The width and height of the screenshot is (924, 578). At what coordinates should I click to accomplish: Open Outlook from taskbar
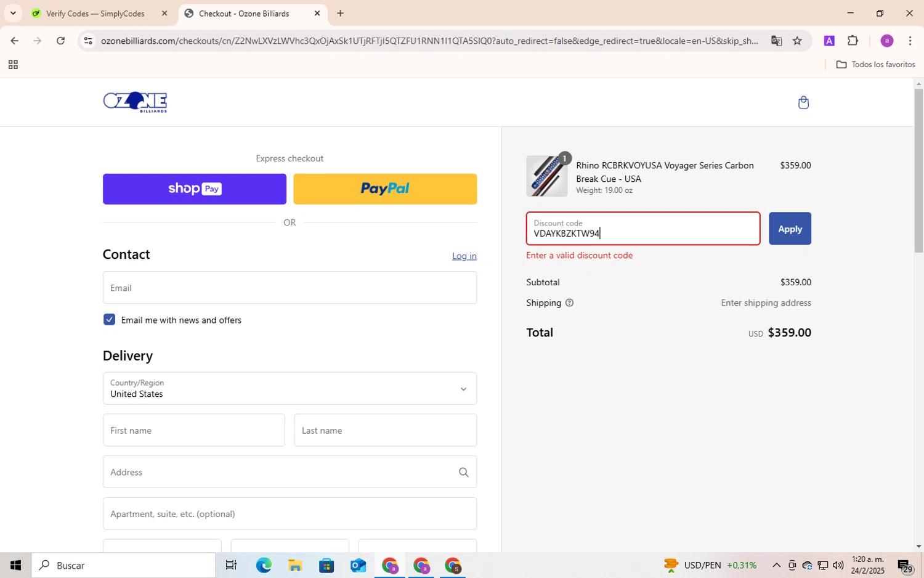pos(358,565)
